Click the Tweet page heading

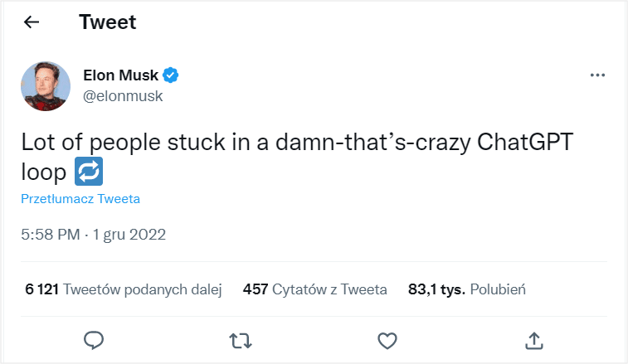107,22
